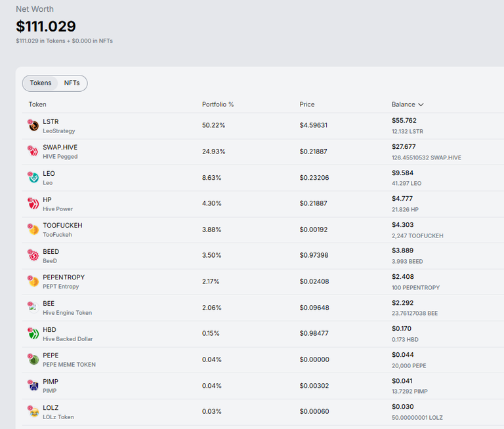504x429 pixels.
Task: Click the HP Hive Power icon
Action: click(x=33, y=203)
